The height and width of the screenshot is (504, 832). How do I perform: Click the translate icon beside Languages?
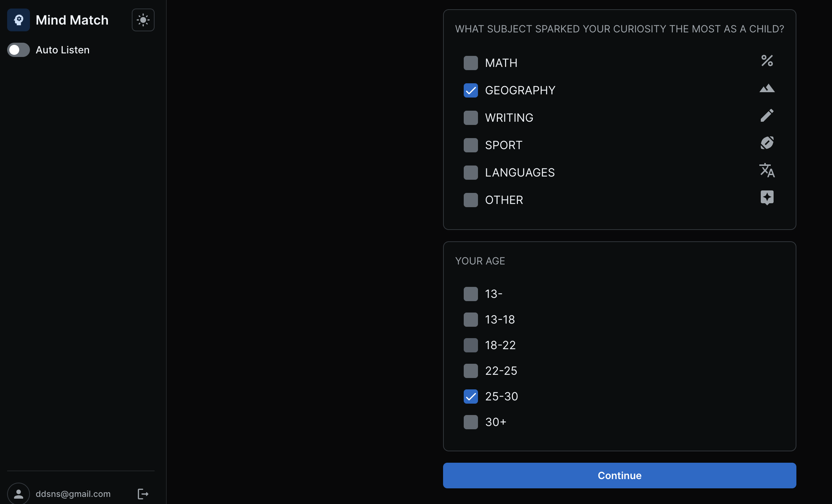click(767, 170)
